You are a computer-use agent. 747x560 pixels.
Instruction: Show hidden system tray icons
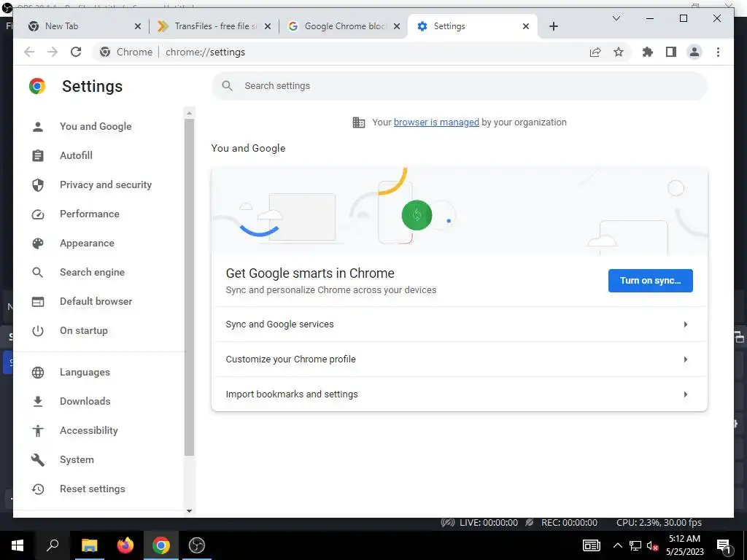pos(617,545)
